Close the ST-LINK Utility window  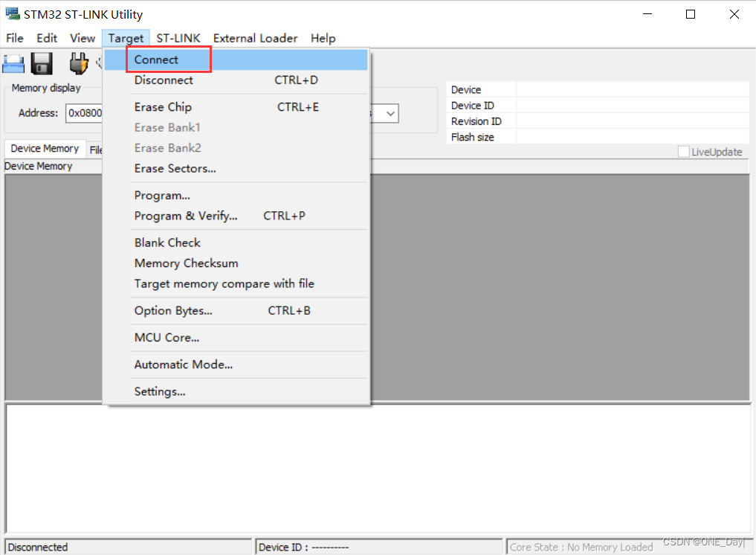(734, 14)
